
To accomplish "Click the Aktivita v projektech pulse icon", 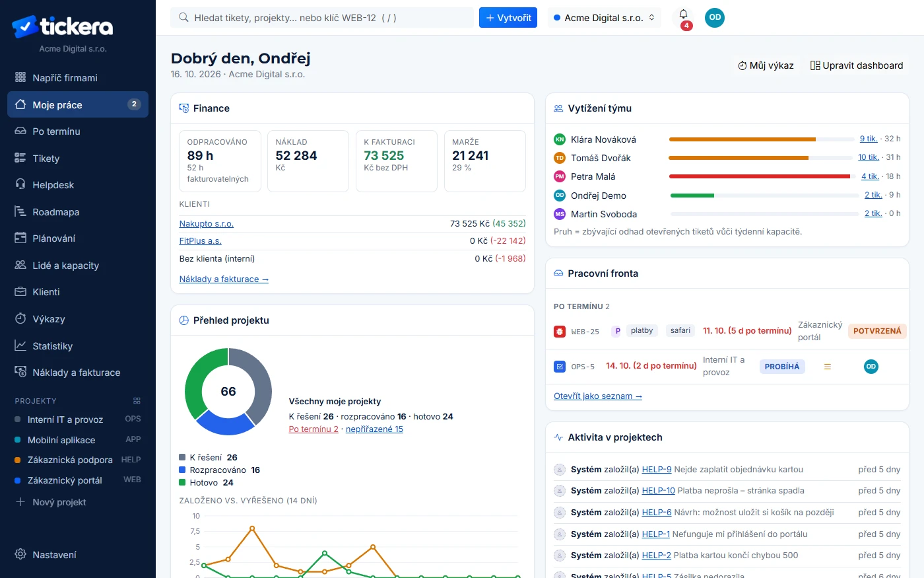I will [x=558, y=437].
